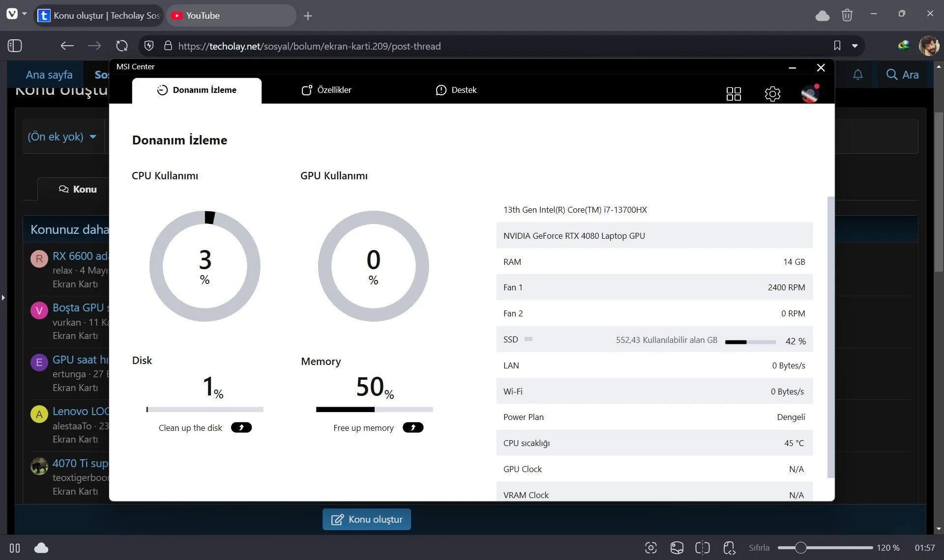Toggle tab tiling icon in status bar
The width and height of the screenshot is (944, 560).
click(703, 548)
